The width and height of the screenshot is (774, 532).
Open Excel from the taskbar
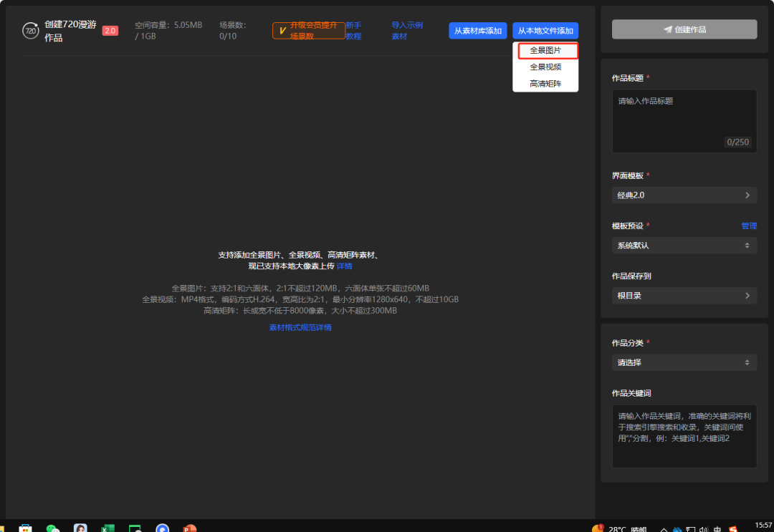click(107, 528)
